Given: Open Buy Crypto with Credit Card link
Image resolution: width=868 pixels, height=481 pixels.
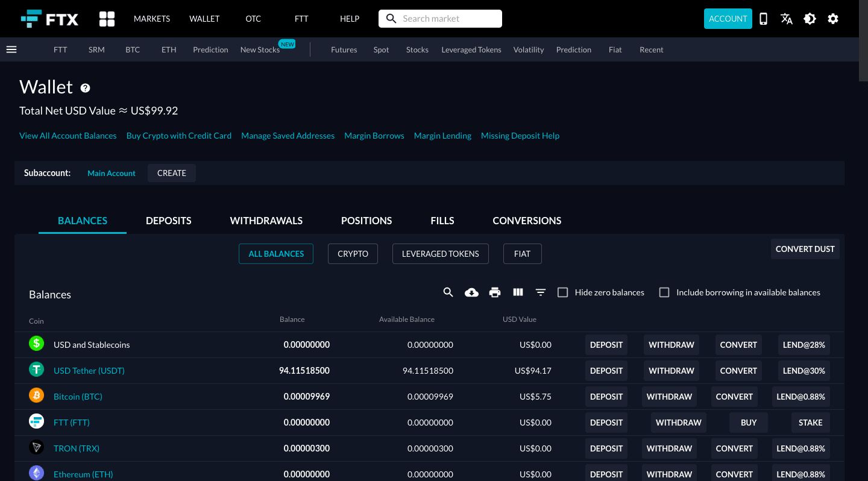Looking at the screenshot, I should pos(179,136).
